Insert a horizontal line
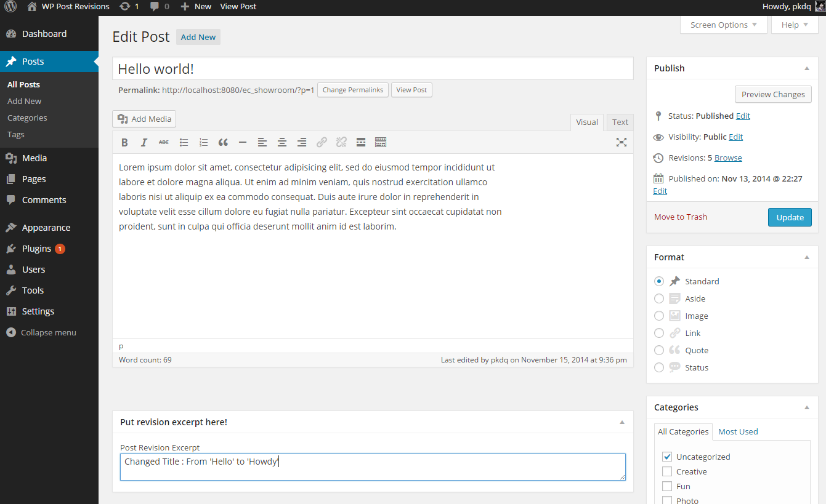Image resolution: width=826 pixels, height=504 pixels. (x=243, y=142)
